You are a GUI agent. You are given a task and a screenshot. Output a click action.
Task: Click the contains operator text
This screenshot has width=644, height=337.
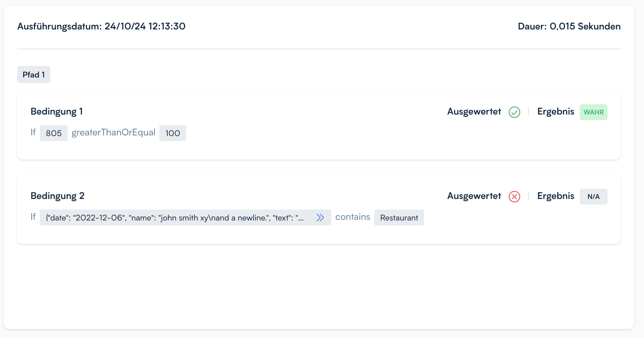tap(352, 217)
